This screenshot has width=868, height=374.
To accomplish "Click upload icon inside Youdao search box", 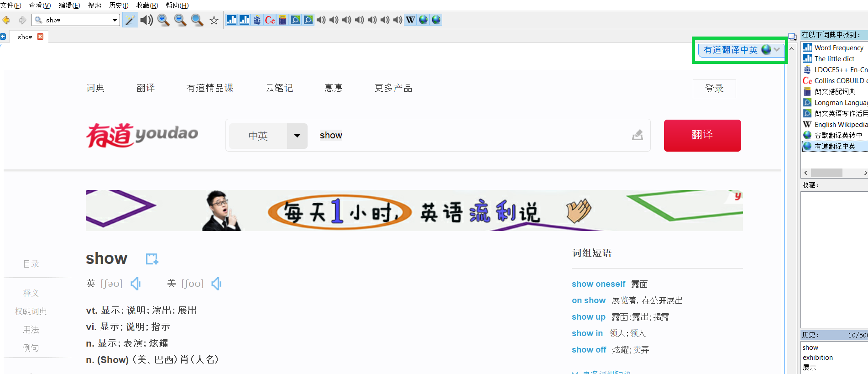I will (x=638, y=135).
